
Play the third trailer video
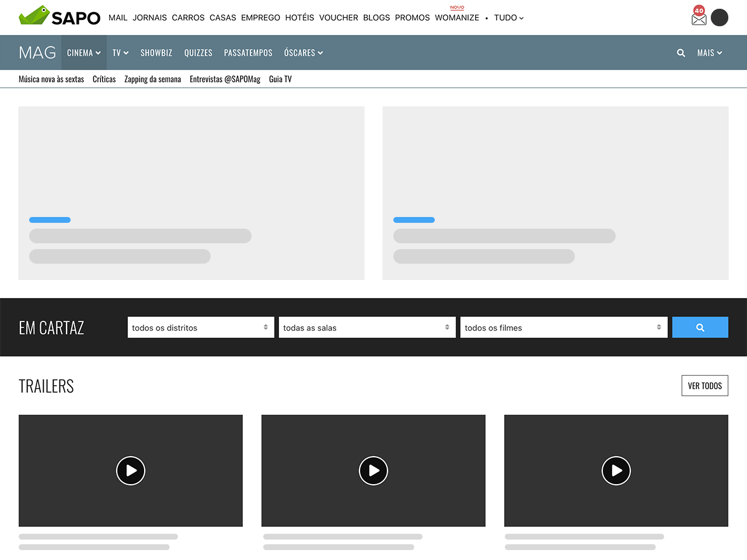pyautogui.click(x=616, y=471)
